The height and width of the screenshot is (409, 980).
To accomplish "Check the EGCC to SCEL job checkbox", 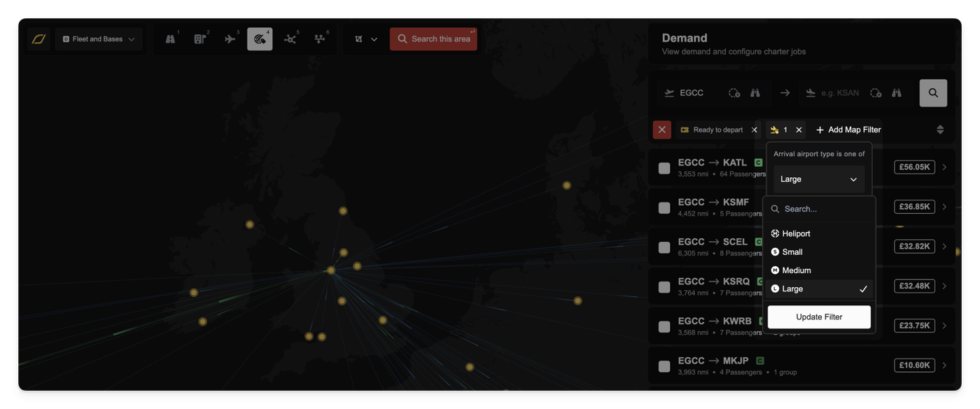I will [664, 247].
